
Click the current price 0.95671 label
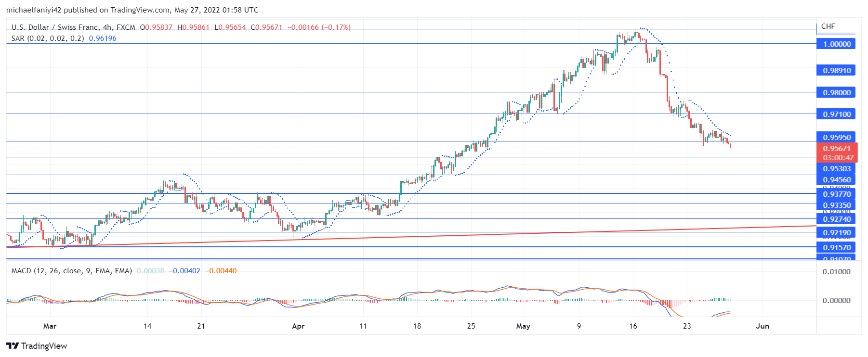(837, 149)
